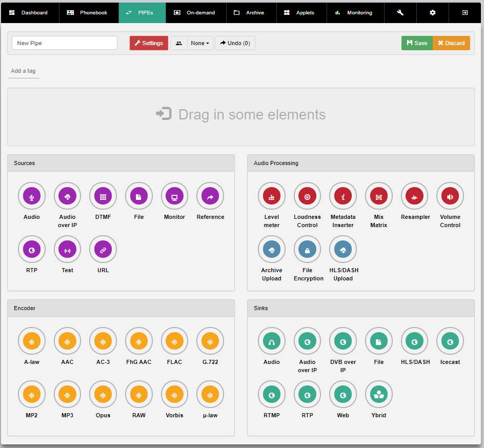Select the File Encryption element
This screenshot has width=484, height=448.
click(307, 250)
